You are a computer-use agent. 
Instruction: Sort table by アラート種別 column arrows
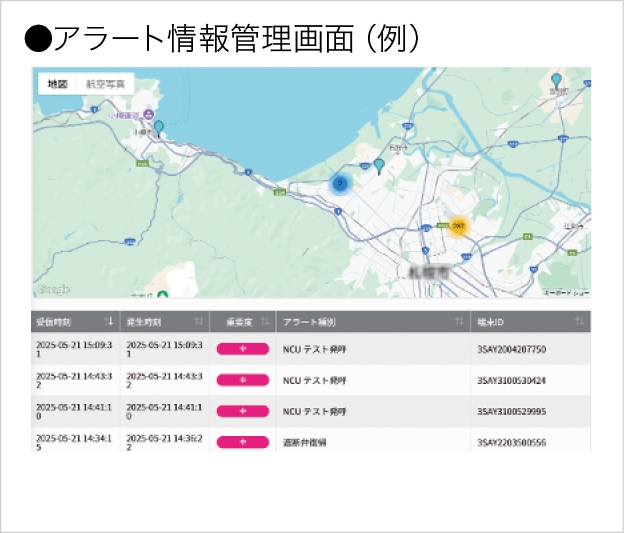pos(459,322)
